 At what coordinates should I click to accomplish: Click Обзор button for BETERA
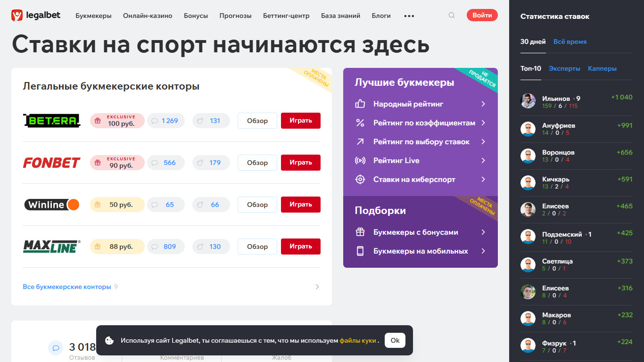pyautogui.click(x=257, y=121)
